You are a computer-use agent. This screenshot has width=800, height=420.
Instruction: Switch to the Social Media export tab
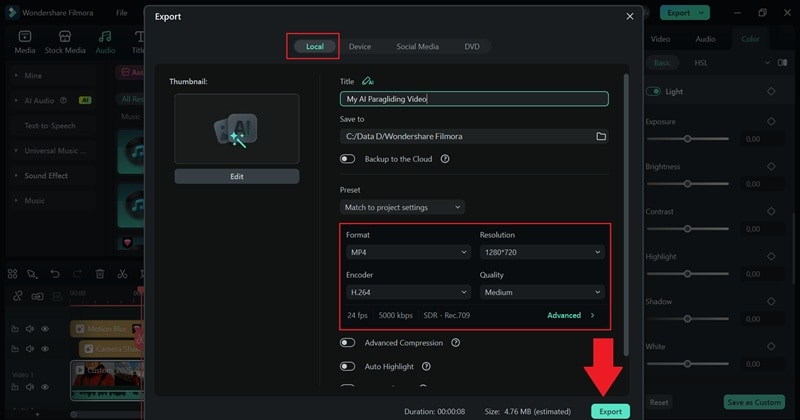click(417, 46)
